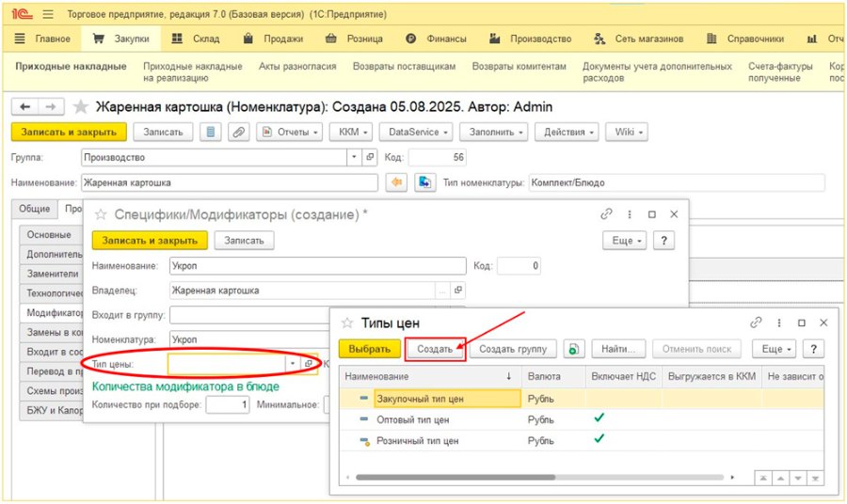Open the Продажи menu section
This screenshot has width=847, height=504.
[273, 39]
